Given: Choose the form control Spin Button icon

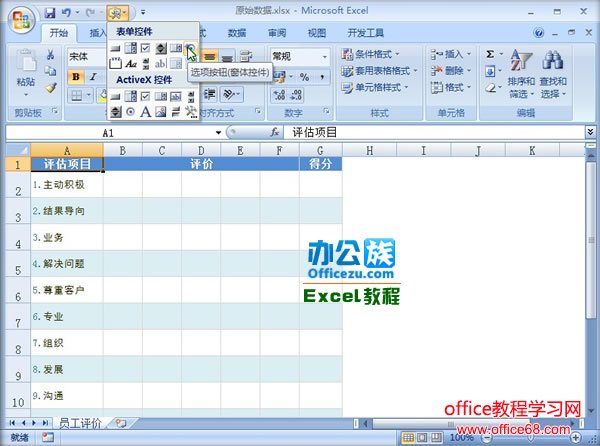Looking at the screenshot, I should coord(161,48).
